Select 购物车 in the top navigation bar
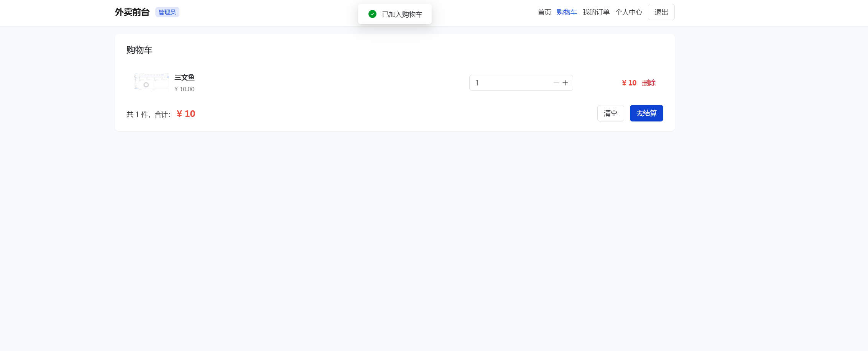 [567, 12]
